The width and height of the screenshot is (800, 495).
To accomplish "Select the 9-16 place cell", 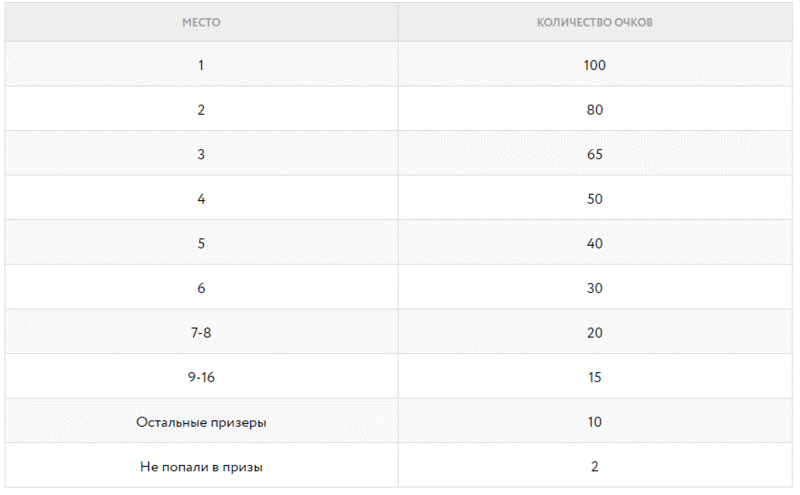I will (201, 377).
